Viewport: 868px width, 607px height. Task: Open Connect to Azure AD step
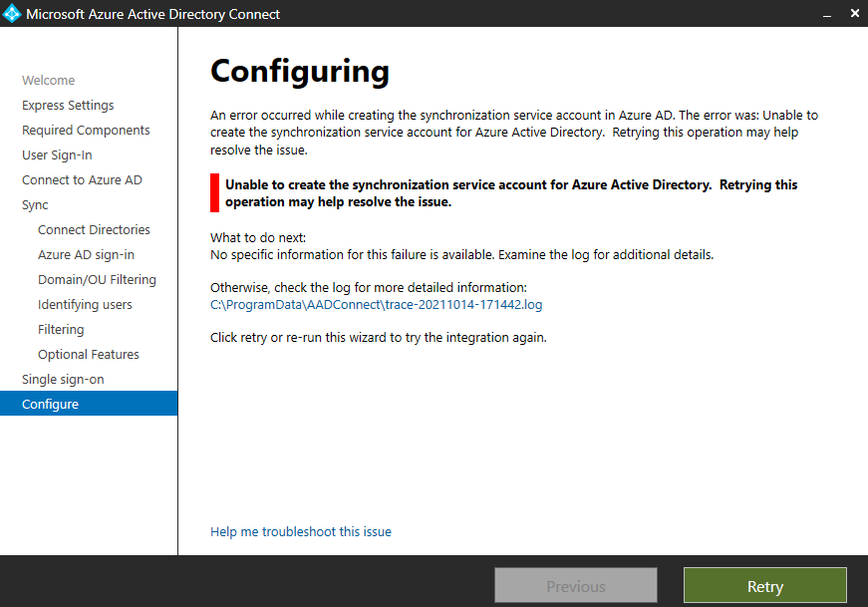click(82, 180)
